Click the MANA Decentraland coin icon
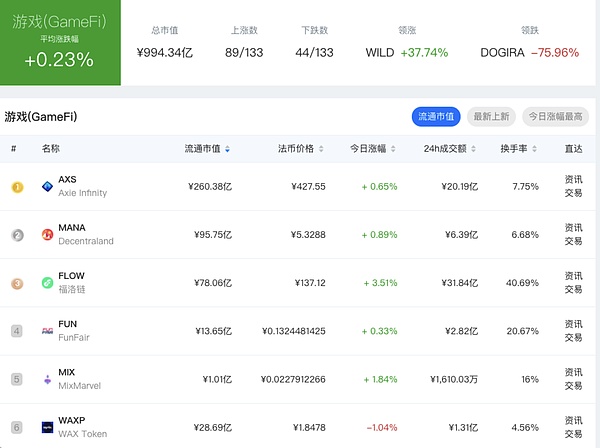600x448 pixels. pyautogui.click(x=47, y=234)
